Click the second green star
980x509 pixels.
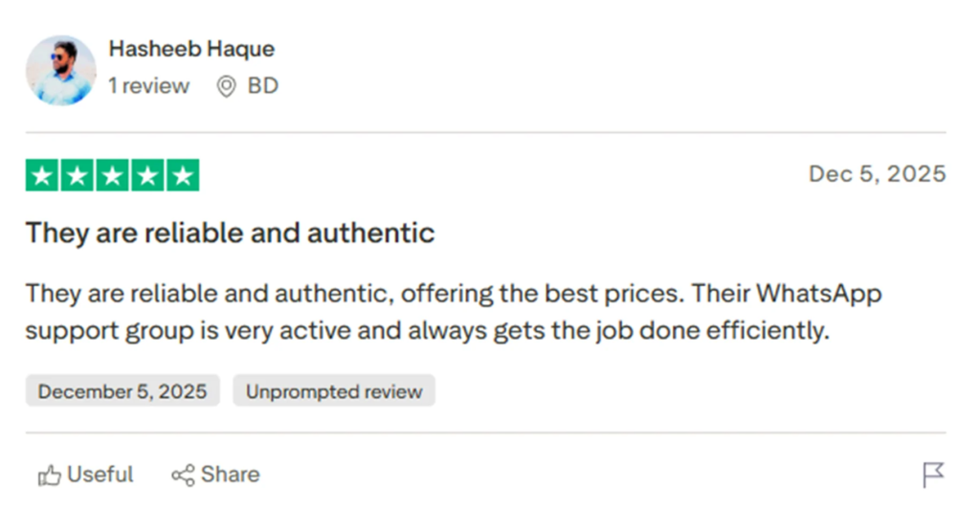pyautogui.click(x=77, y=175)
